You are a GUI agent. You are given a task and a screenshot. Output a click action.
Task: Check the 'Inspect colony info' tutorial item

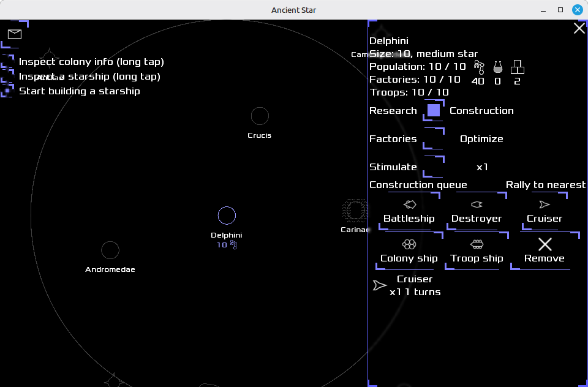[7, 62]
